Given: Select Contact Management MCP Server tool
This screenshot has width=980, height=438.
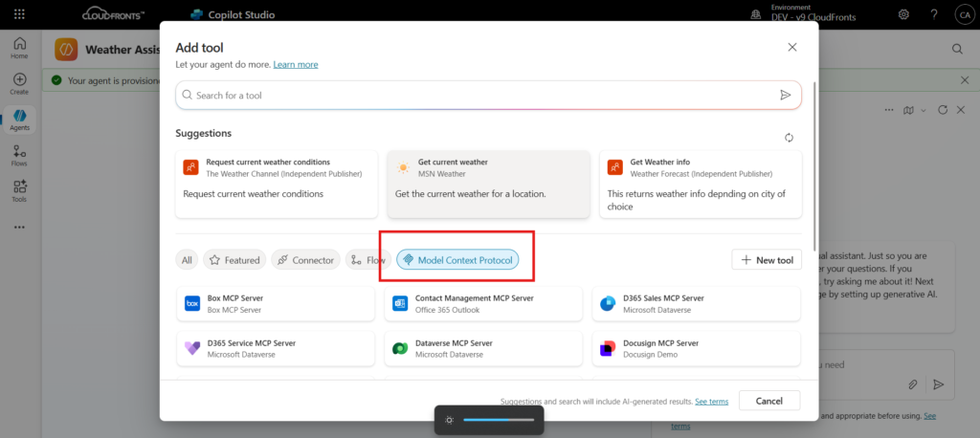Looking at the screenshot, I should (x=483, y=304).
